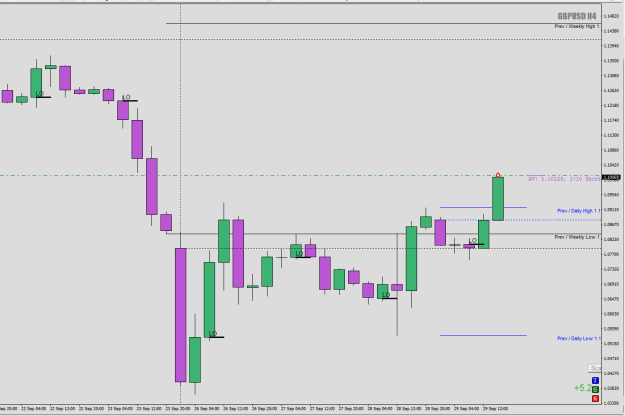Viewport: 625px width, 416px height.
Task: Click the 1.11300 price axis label
Action: [611, 135]
